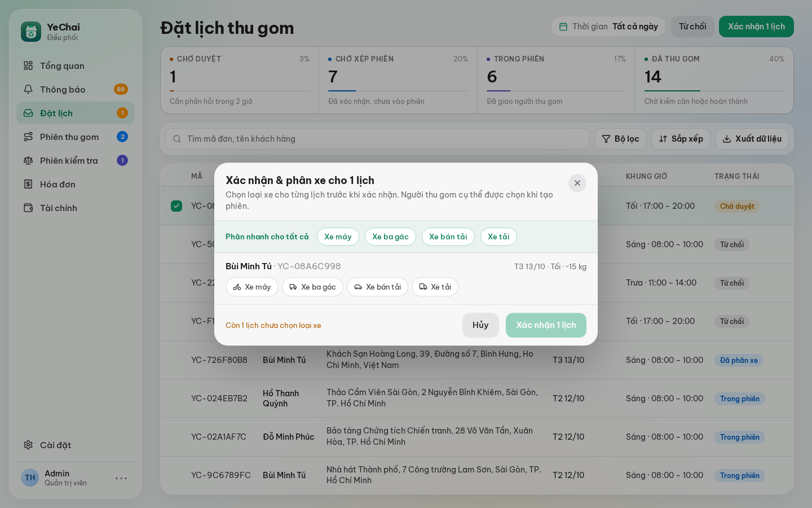Screen dimensions: 812x508
Task: Quick-assign Xe máy to all bookings
Action: pos(338,237)
